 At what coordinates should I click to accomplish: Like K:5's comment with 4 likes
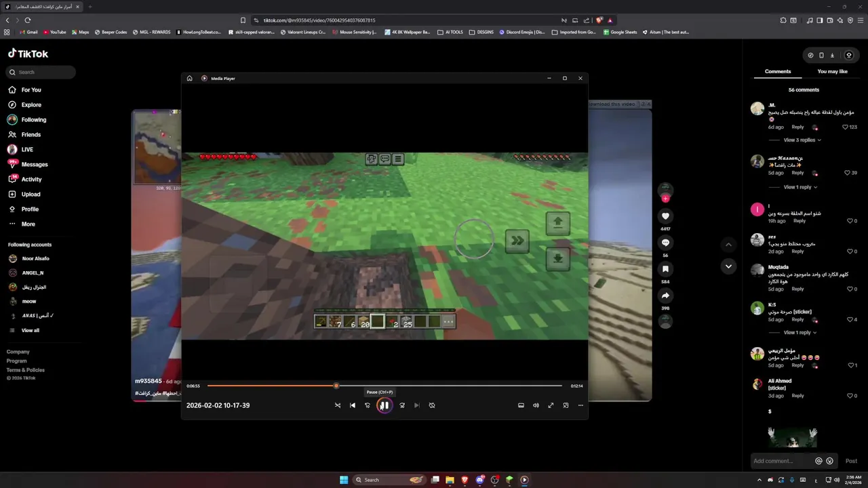point(850,319)
